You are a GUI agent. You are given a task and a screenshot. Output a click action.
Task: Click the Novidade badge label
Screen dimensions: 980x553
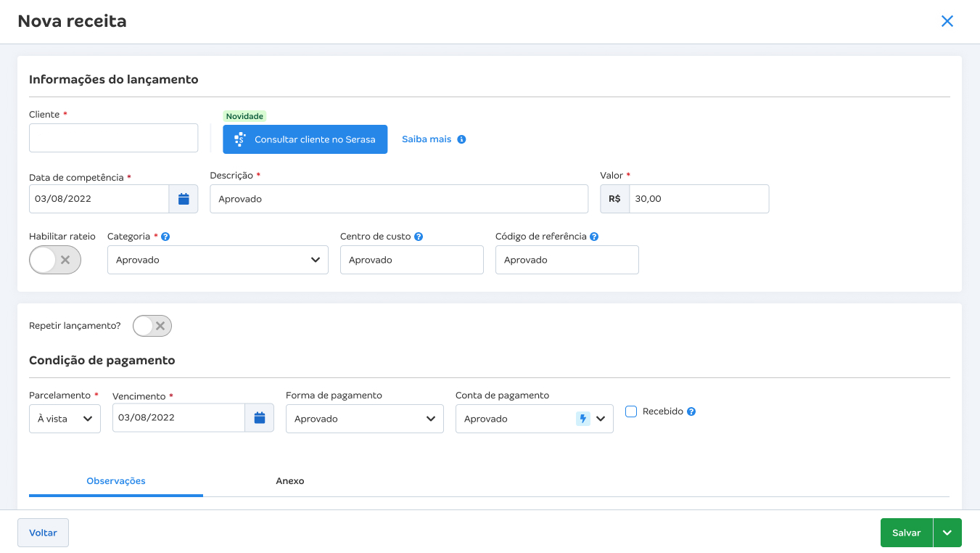coord(244,116)
